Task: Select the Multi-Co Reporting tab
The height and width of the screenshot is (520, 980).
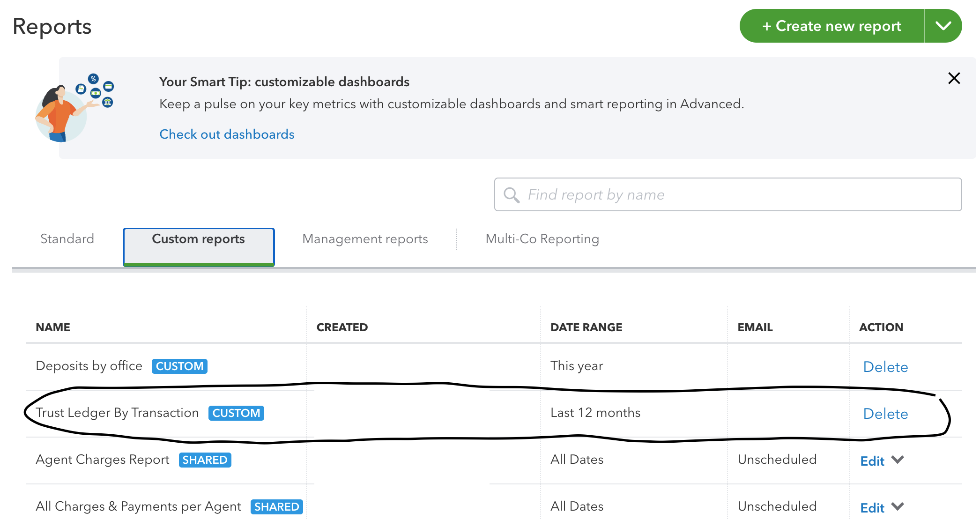Action: pos(542,239)
